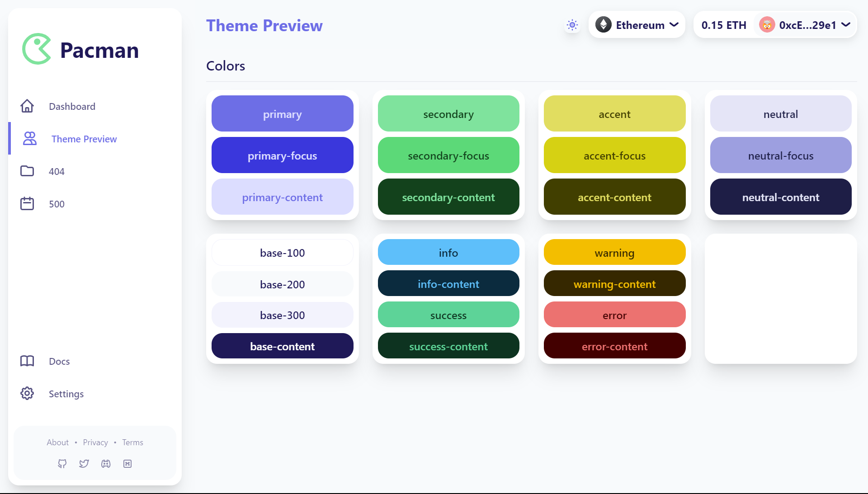Click the Ethereum diamond logo icon
Viewport: 868px width, 494px height.
click(x=604, y=25)
